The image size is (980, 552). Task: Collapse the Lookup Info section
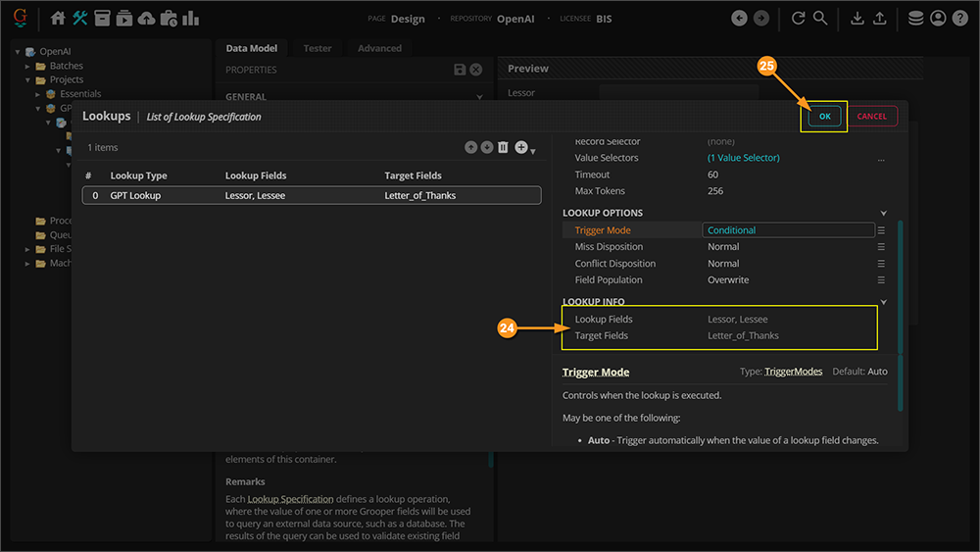click(883, 302)
